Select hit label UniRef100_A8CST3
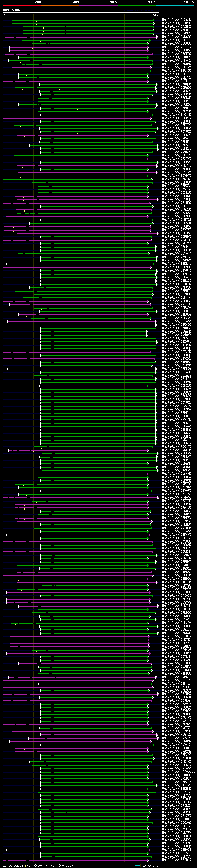This screenshot has height=868, width=197. point(177,446)
